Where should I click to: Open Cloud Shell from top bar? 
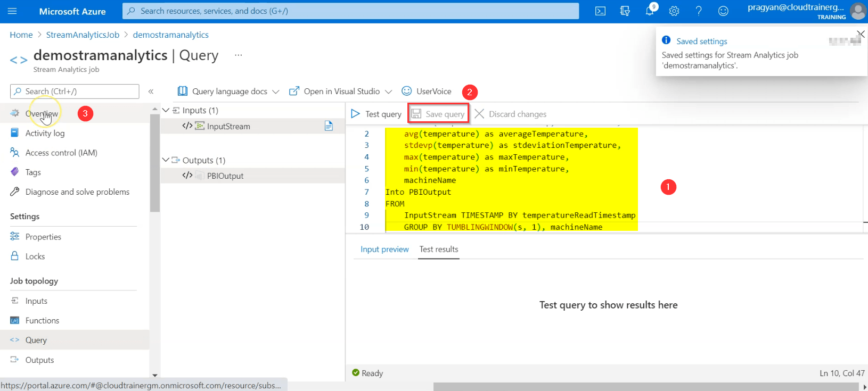(600, 11)
